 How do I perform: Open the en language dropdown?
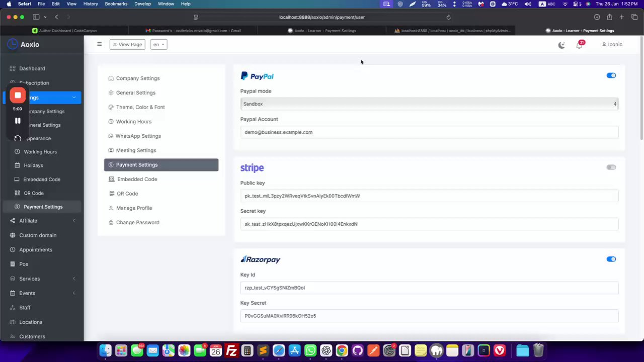tap(159, 45)
